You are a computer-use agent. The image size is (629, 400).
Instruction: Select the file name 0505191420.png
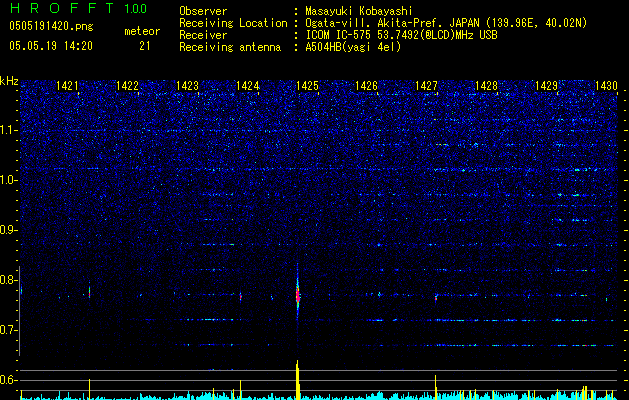coord(51,26)
